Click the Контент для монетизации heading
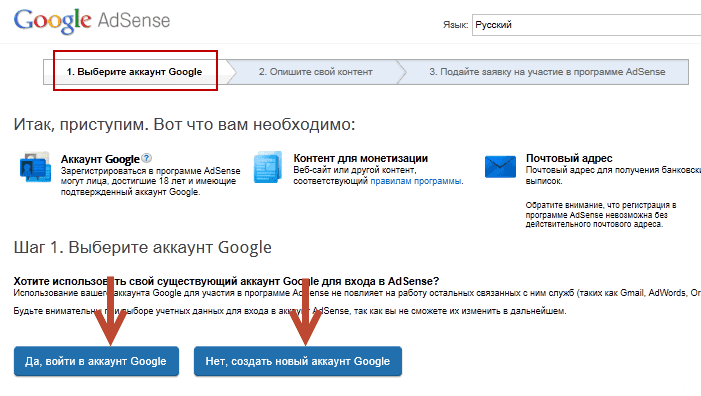The width and height of the screenshot is (701, 396). (360, 158)
